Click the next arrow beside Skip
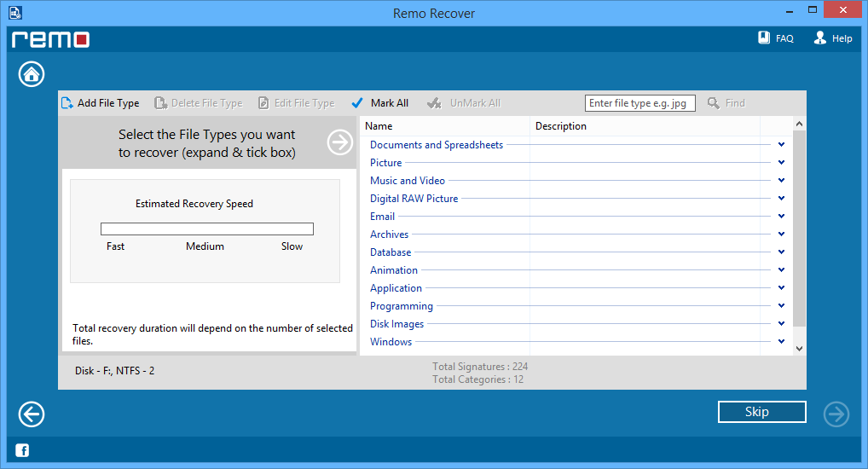Image resolution: width=868 pixels, height=469 pixels. [x=836, y=414]
